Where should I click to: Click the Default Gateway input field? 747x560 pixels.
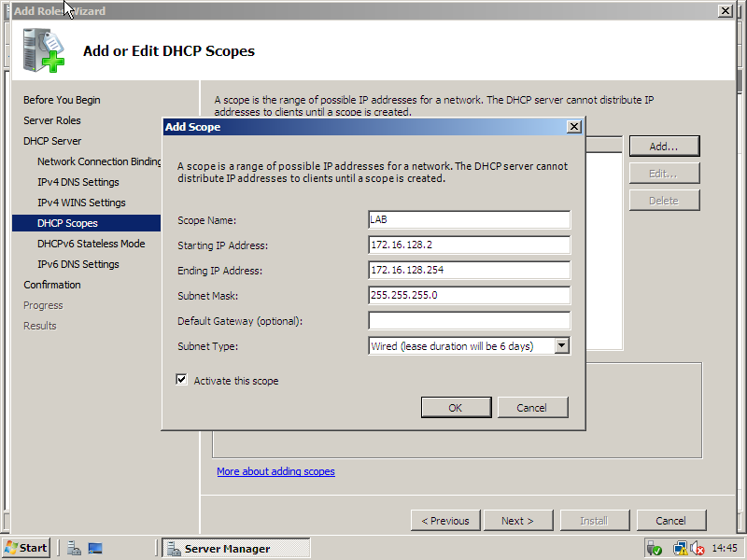coord(469,321)
